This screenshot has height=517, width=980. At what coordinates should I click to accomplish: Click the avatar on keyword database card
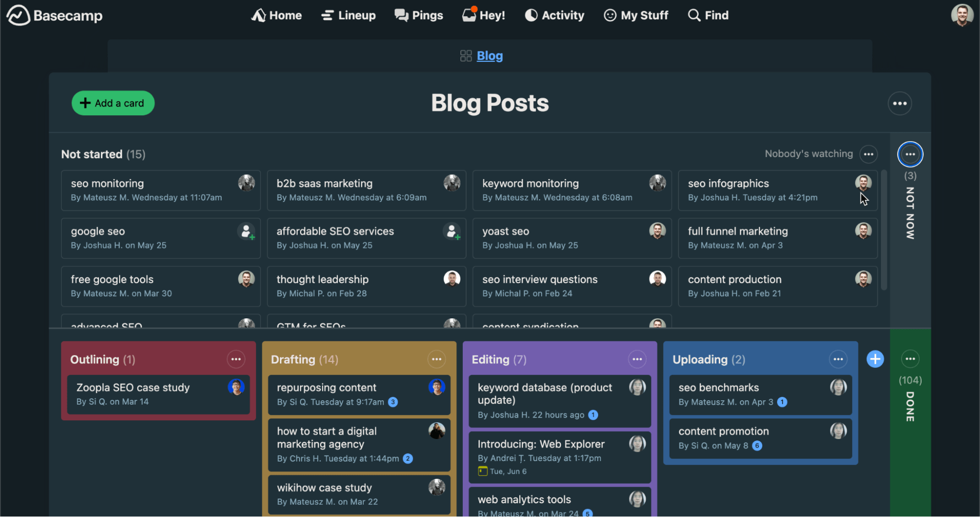[x=637, y=387]
